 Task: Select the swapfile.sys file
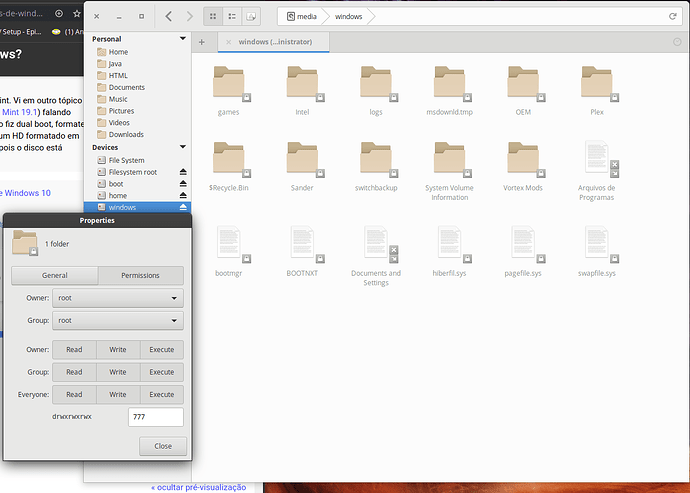pos(597,251)
